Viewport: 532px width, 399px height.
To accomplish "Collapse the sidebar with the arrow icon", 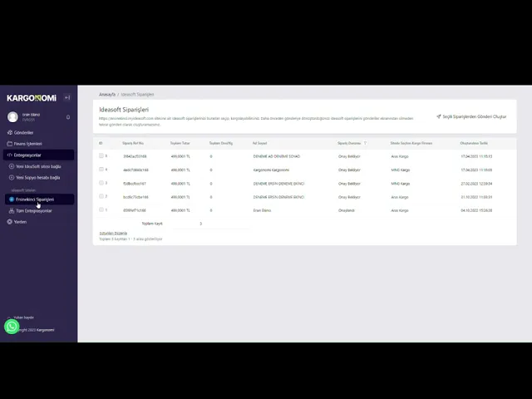I will click(x=67, y=98).
